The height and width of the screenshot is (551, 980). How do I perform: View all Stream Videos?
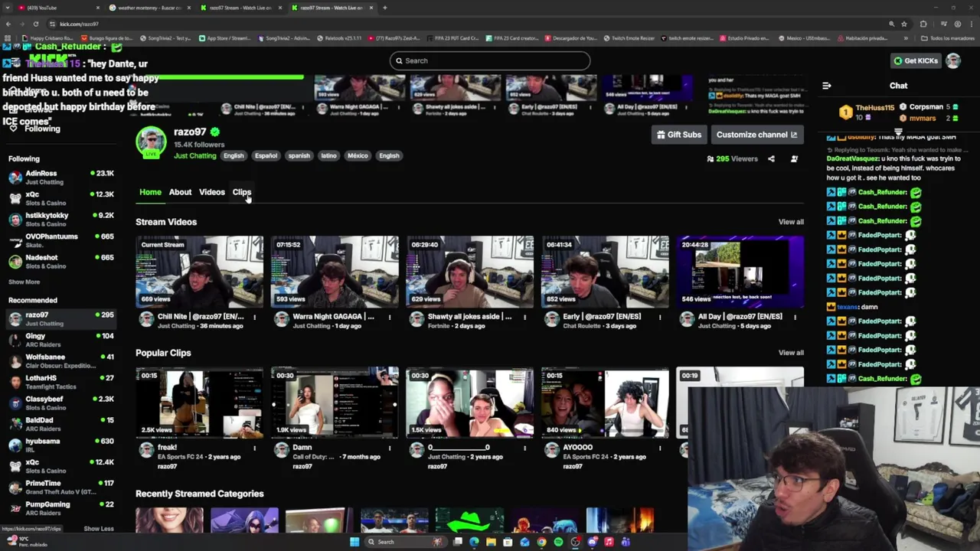(791, 222)
